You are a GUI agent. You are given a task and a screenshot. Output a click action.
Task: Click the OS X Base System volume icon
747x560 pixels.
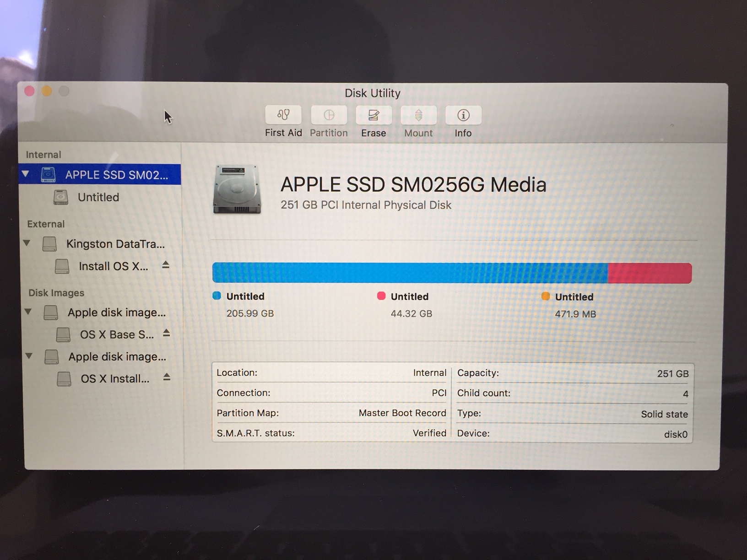click(x=63, y=334)
